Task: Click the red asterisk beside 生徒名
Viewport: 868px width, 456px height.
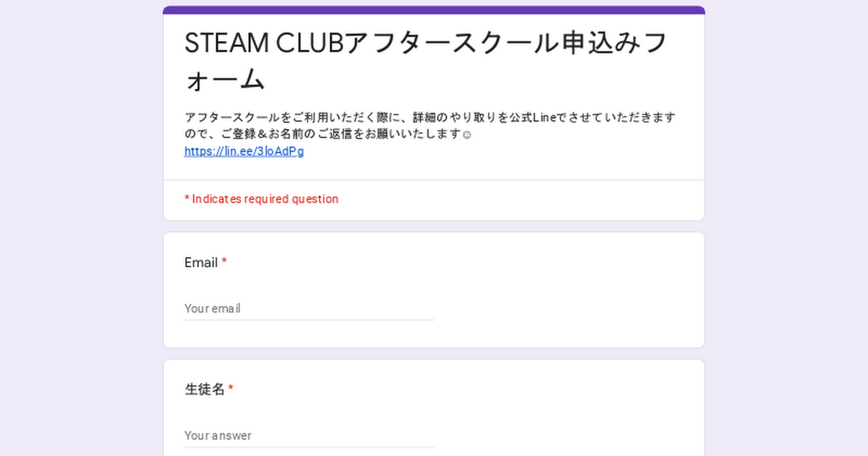Action: 231,389
